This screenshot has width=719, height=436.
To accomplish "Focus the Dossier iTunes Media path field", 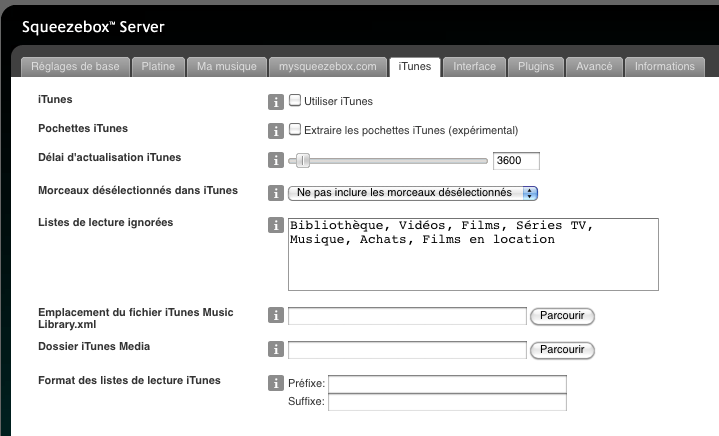I will coord(407,350).
